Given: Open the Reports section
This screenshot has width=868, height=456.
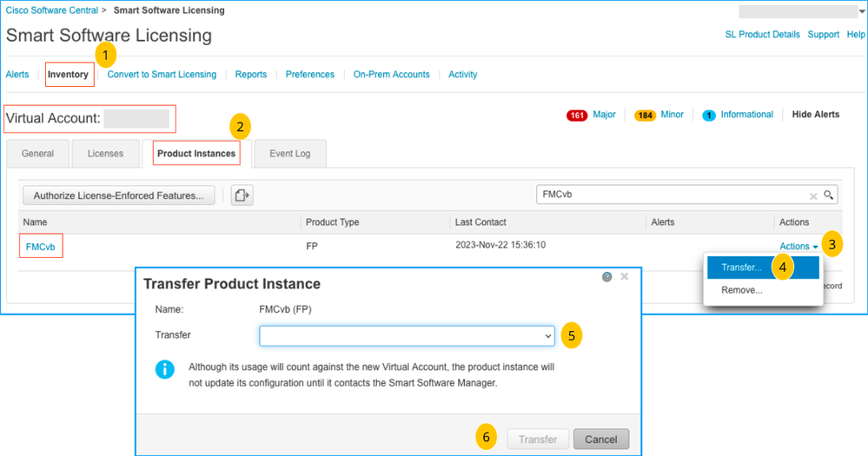Looking at the screenshot, I should (x=251, y=74).
